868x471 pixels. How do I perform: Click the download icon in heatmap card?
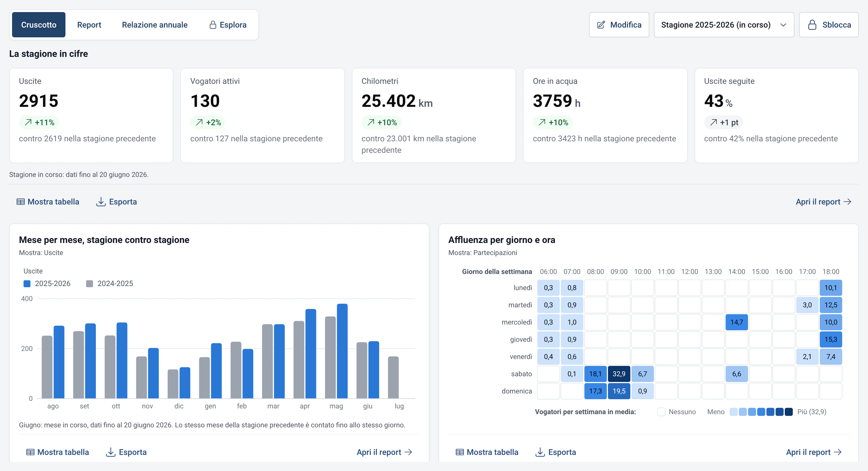click(540, 452)
